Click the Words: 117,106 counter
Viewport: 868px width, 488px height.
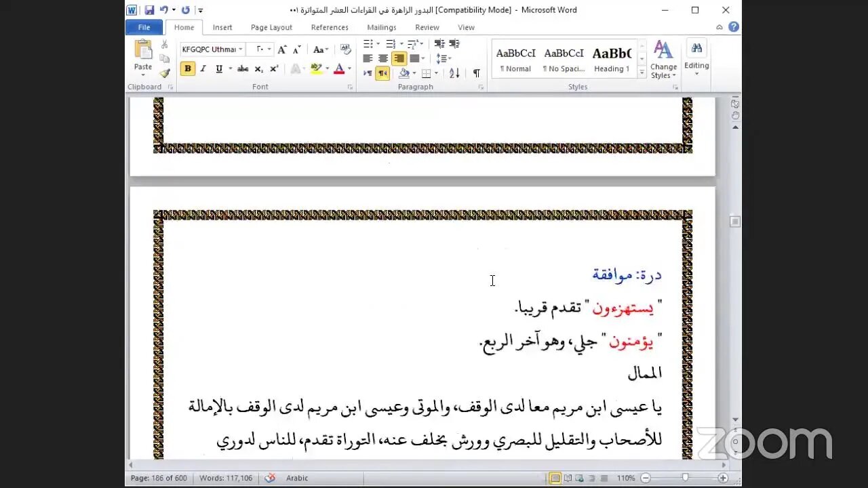(x=226, y=478)
